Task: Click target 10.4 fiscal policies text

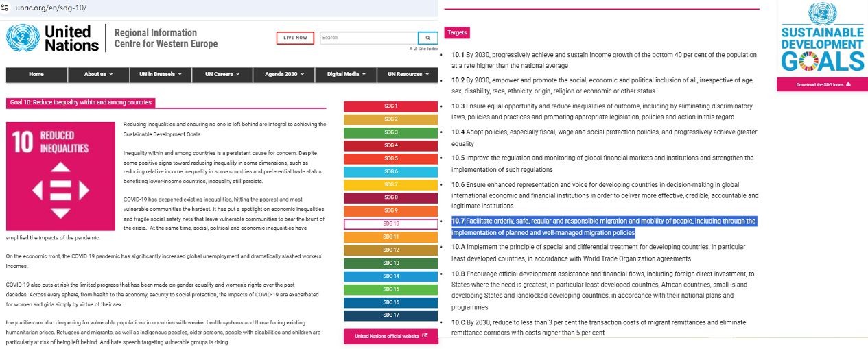Action: tap(604, 138)
